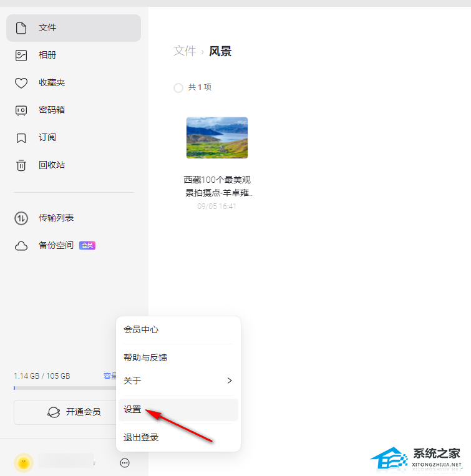Click the 备份空间 cloud icon
The image size is (471, 476).
click(x=21, y=246)
